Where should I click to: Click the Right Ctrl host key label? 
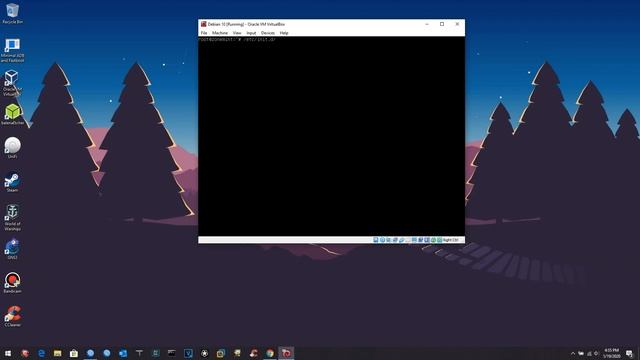(451, 240)
